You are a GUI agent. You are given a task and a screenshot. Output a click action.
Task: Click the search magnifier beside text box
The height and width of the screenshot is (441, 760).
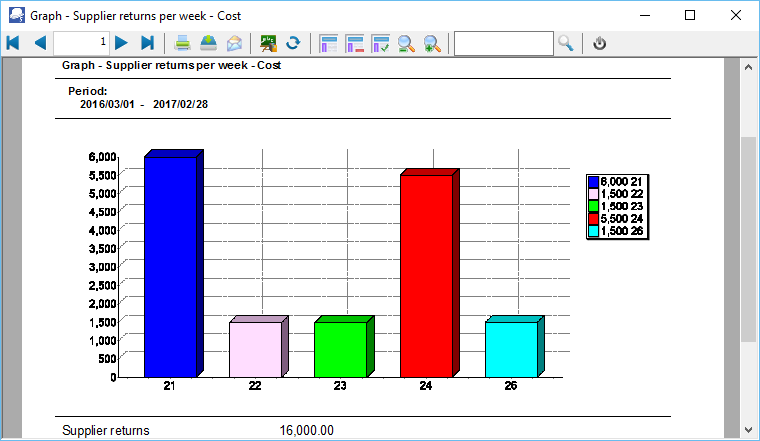pyautogui.click(x=566, y=43)
